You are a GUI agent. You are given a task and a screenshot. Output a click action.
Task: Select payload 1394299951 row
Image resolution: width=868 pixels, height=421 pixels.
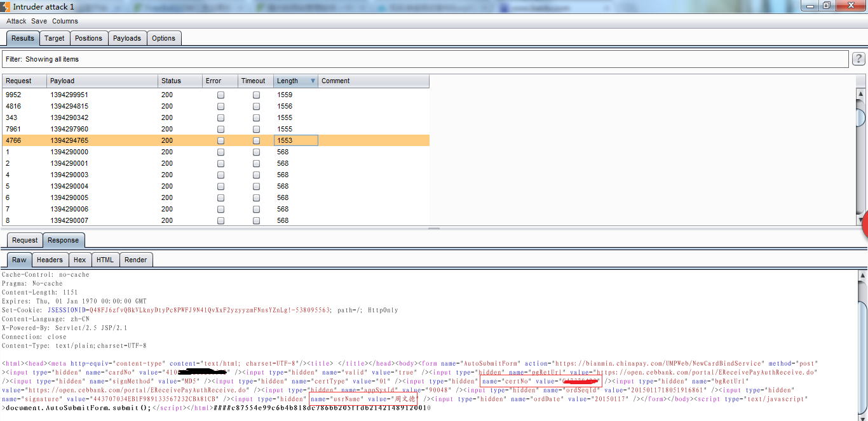[x=216, y=95]
